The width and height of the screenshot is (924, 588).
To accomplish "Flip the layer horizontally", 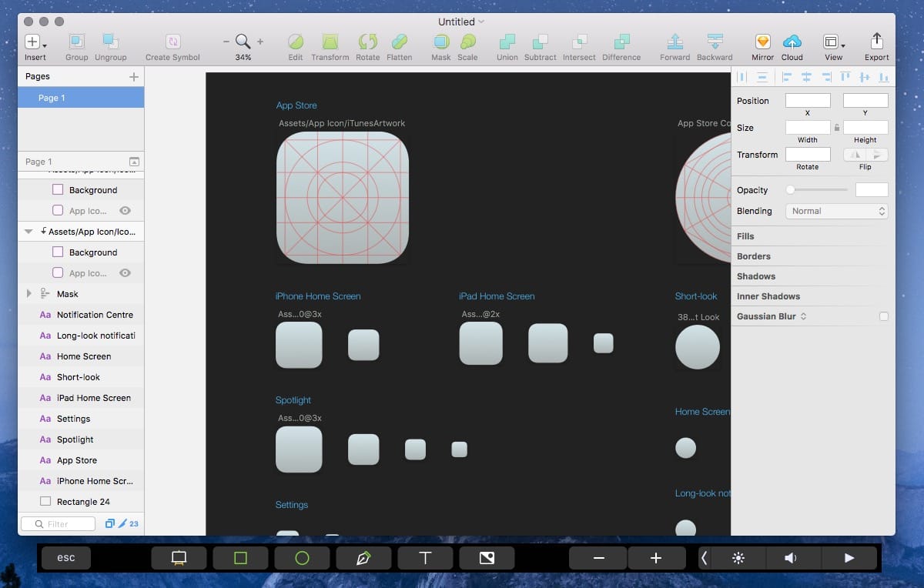I will coord(855,155).
